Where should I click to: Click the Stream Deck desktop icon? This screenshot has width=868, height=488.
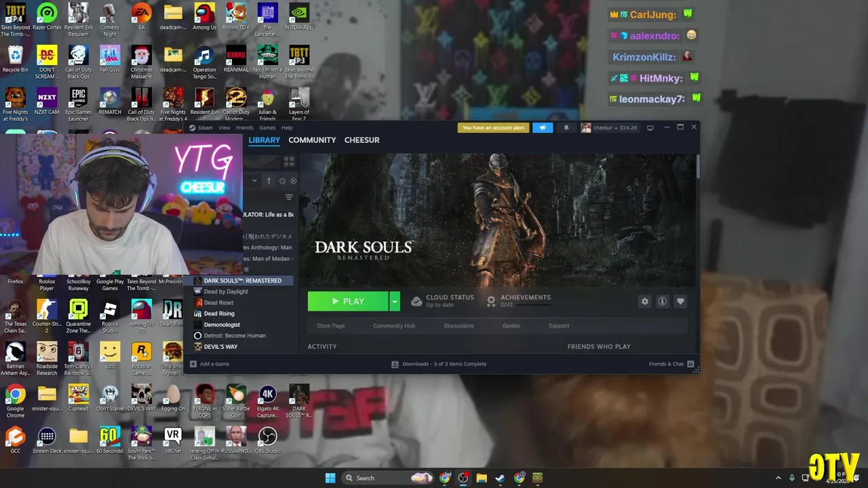click(x=47, y=440)
